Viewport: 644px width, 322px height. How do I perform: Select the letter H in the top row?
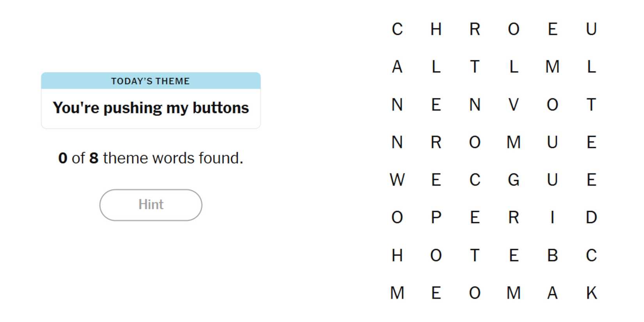(x=436, y=29)
